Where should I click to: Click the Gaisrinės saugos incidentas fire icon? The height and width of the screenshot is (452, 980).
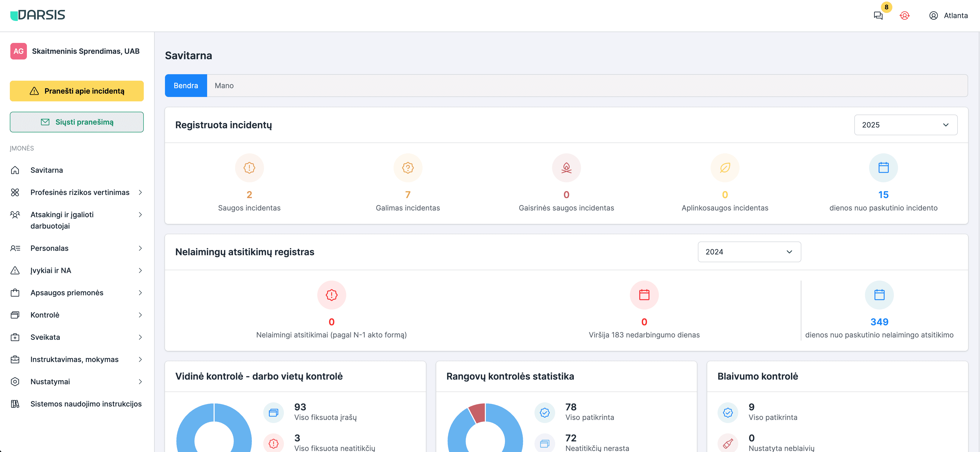[x=567, y=168]
